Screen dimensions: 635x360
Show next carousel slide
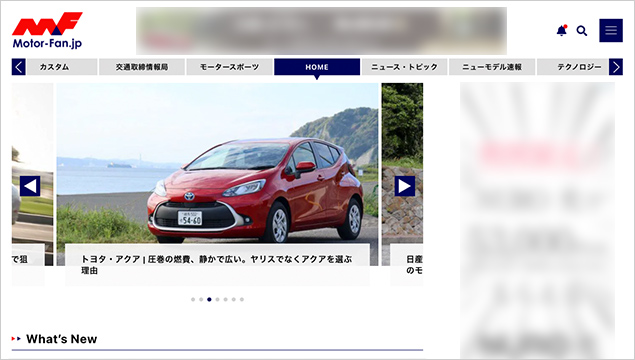point(405,186)
